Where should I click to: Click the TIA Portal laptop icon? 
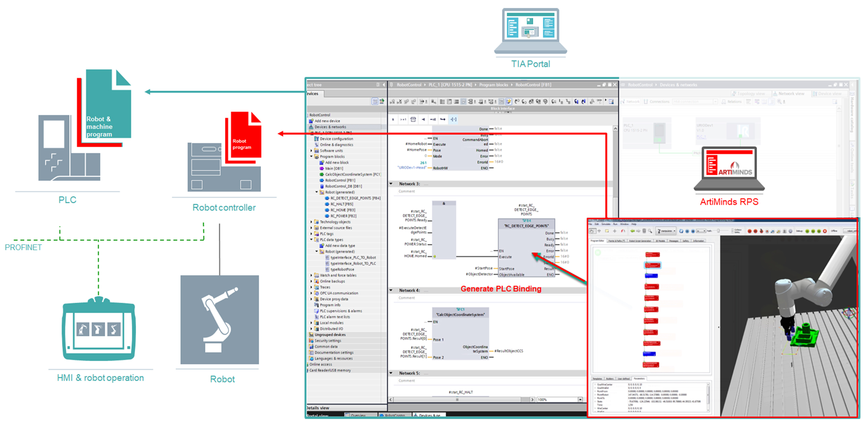pos(530,31)
